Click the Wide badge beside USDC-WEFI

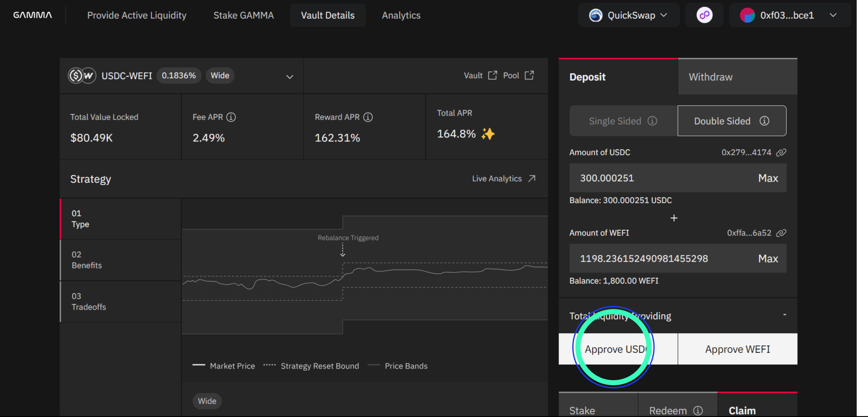click(220, 75)
